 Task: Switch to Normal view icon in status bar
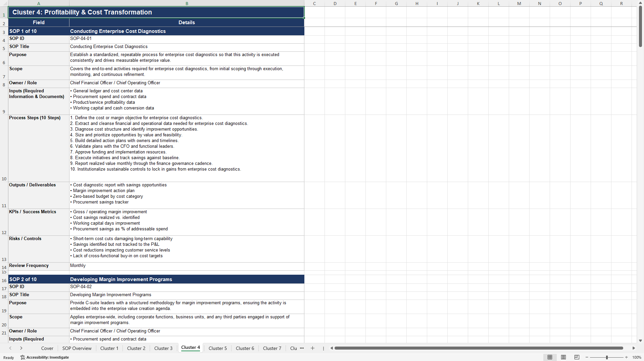[550, 357]
